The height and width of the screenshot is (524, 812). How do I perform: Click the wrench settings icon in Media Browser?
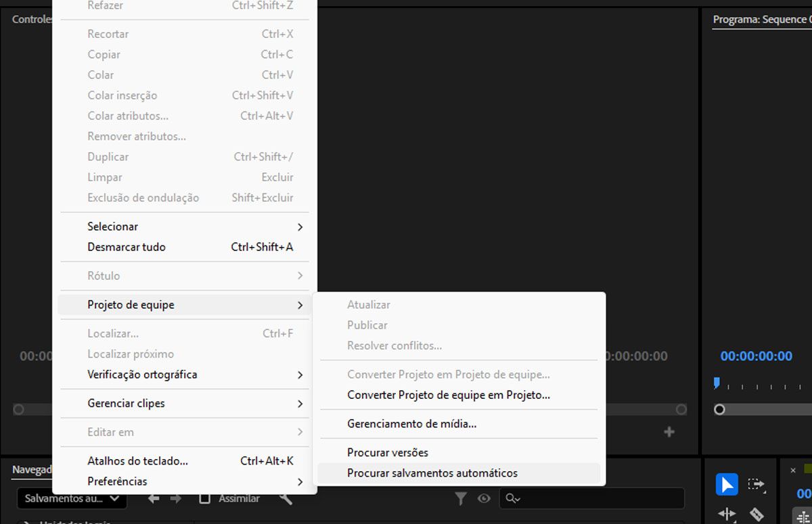point(286,498)
